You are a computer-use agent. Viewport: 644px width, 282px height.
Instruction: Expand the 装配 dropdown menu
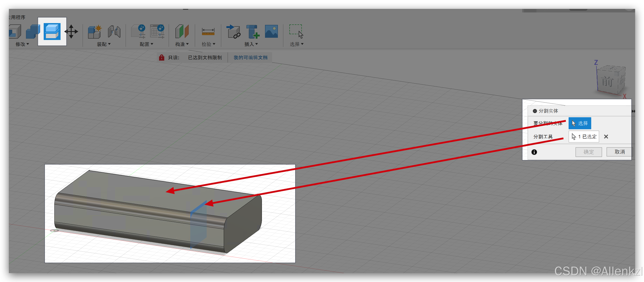pos(104,44)
